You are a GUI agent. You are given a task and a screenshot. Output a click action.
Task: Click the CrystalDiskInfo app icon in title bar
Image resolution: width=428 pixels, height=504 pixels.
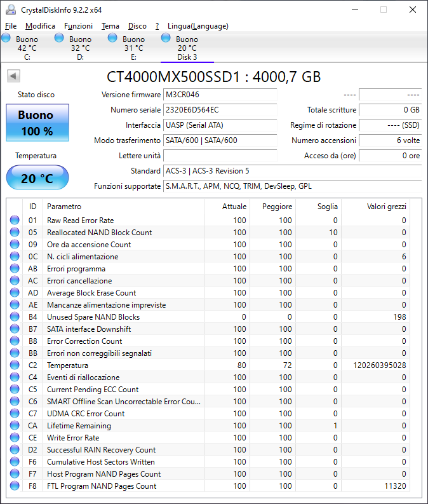(11, 10)
